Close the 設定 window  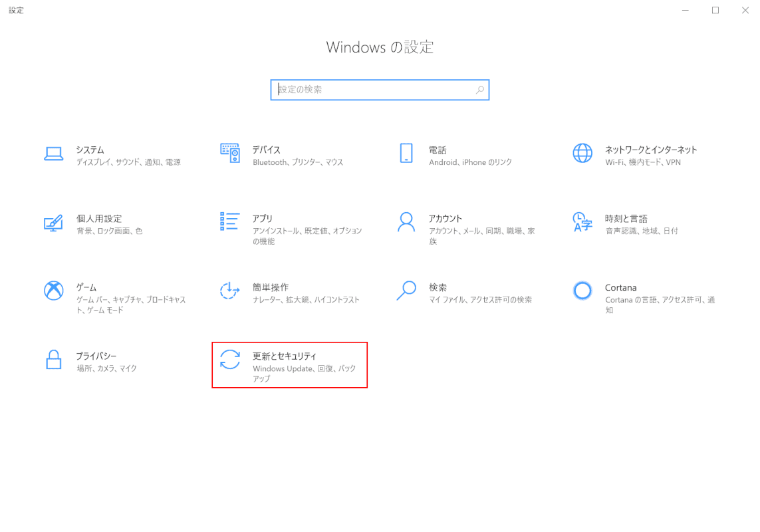pyautogui.click(x=745, y=10)
